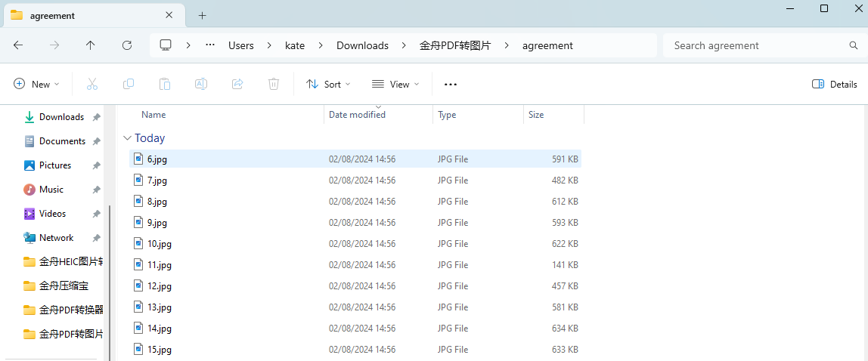Select the file 11.jpg
This screenshot has height=361, width=868.
pos(160,265)
